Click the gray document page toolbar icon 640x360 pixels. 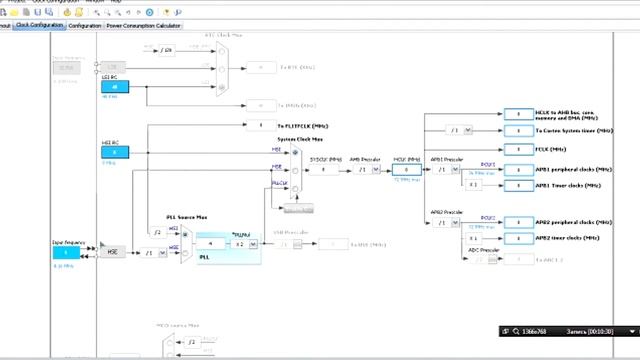(27, 12)
